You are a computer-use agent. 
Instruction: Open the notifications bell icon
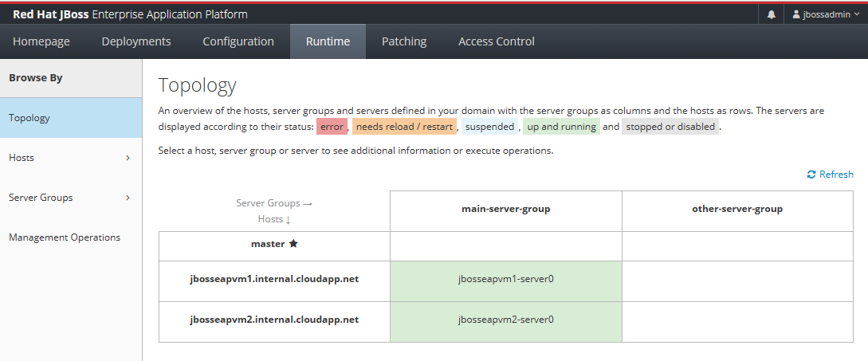pyautogui.click(x=771, y=15)
